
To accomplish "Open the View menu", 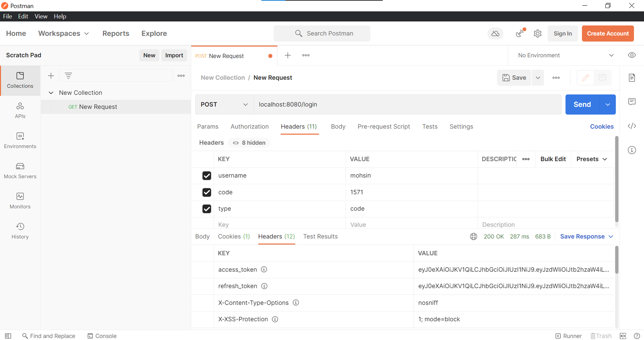I will [41, 16].
